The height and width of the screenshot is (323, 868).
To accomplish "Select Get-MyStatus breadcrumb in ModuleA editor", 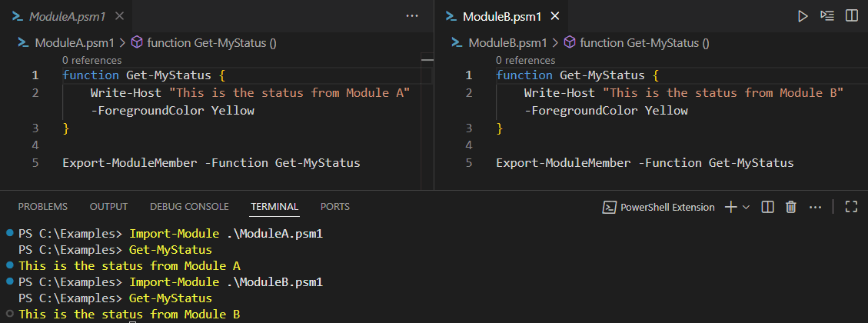I will tap(211, 42).
